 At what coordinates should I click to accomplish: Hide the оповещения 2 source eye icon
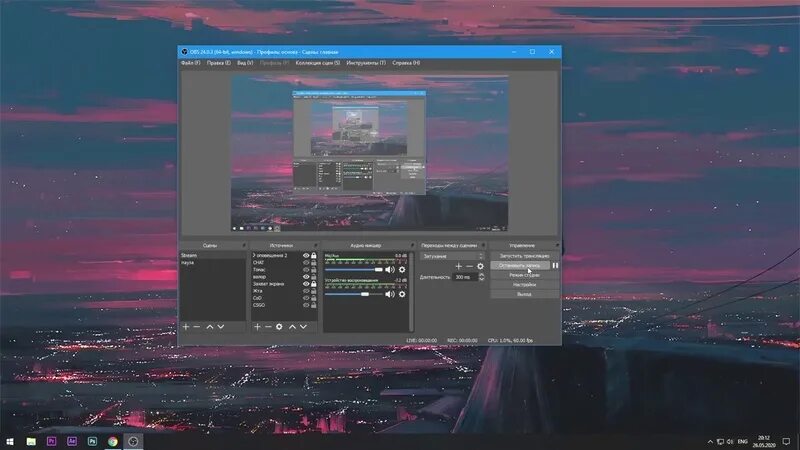(306, 255)
